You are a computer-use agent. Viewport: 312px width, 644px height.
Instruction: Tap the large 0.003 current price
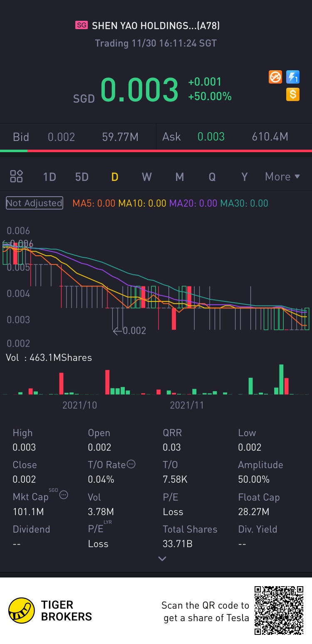(139, 90)
